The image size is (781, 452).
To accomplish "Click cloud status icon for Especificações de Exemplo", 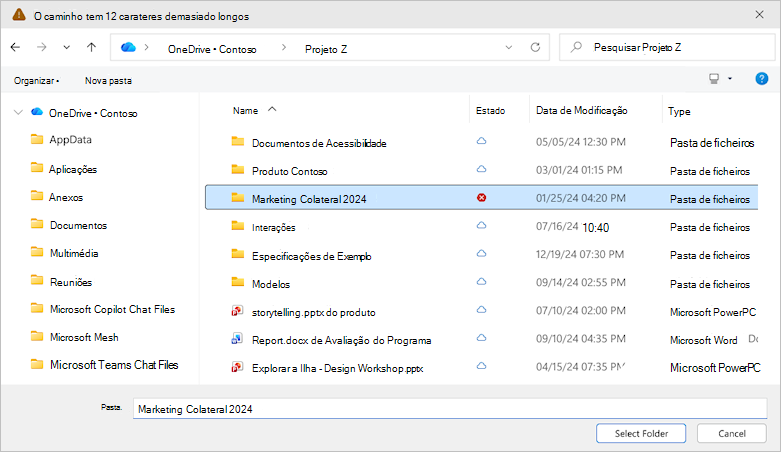I will tap(481, 253).
